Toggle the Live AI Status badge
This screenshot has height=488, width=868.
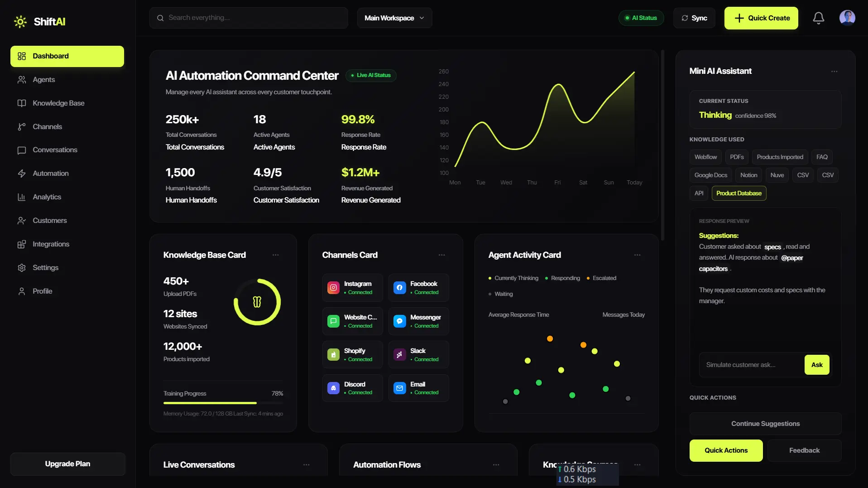tap(371, 75)
